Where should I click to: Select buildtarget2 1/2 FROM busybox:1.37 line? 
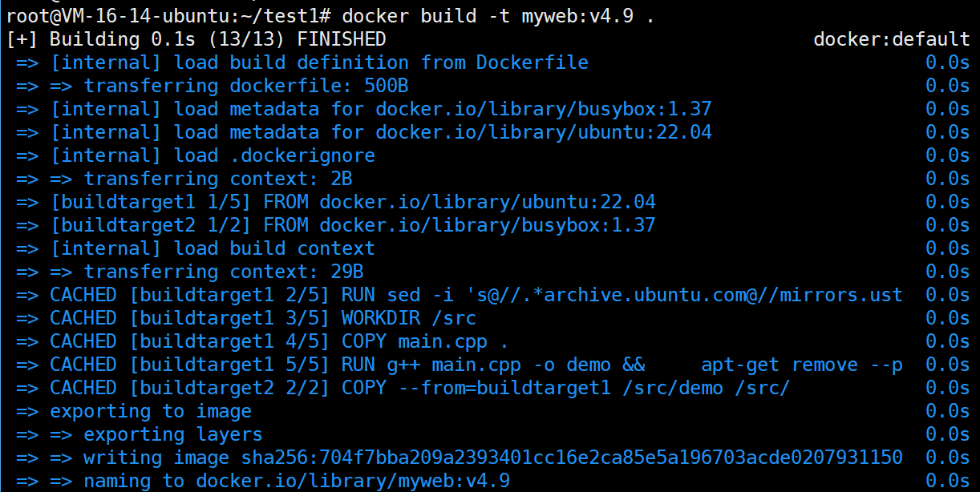[x=336, y=225]
